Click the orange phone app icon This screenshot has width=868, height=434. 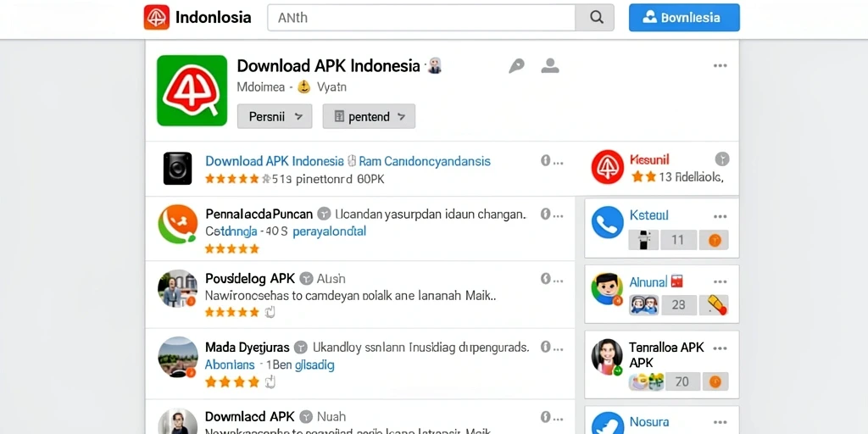coord(178,224)
